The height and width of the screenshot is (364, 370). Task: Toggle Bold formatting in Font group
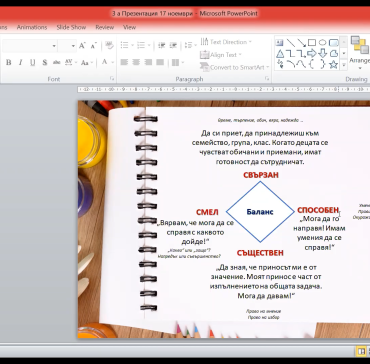(x=9, y=62)
